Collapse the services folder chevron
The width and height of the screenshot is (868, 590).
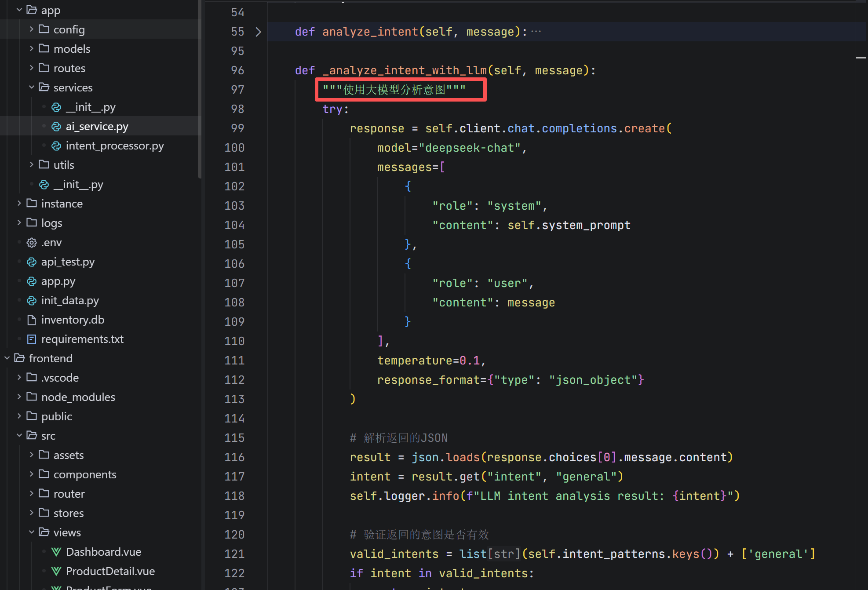click(32, 87)
